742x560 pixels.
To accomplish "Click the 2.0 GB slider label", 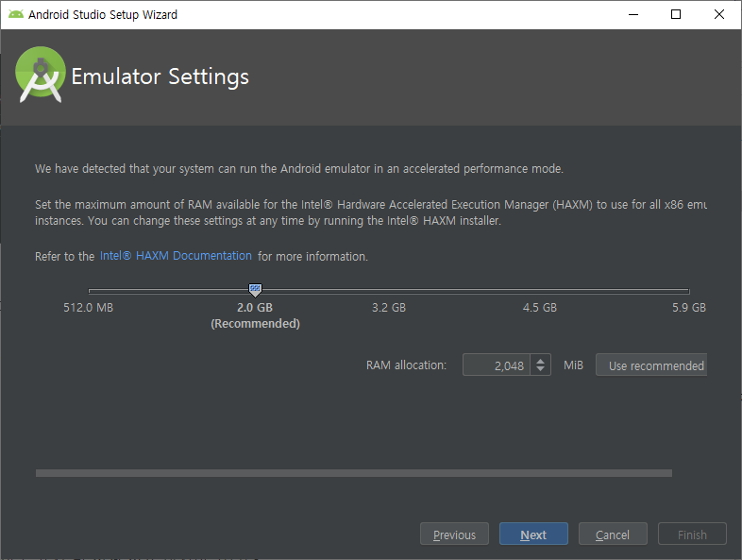I will [x=255, y=308].
